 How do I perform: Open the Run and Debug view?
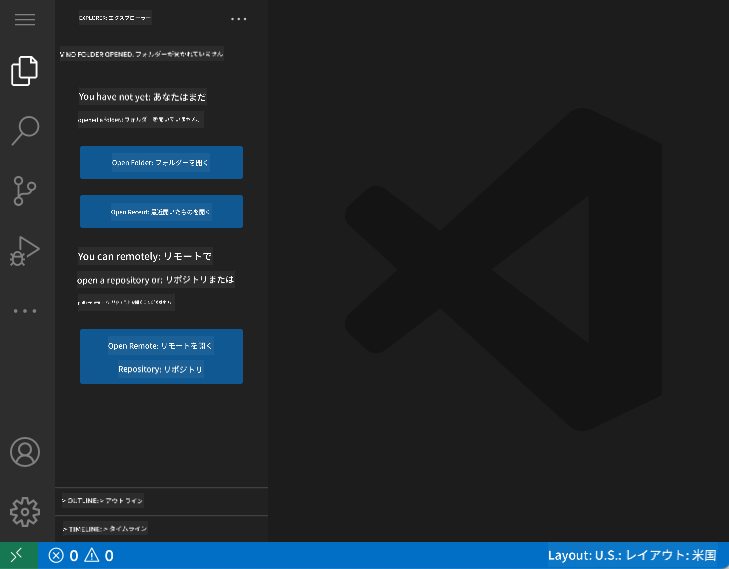(25, 250)
